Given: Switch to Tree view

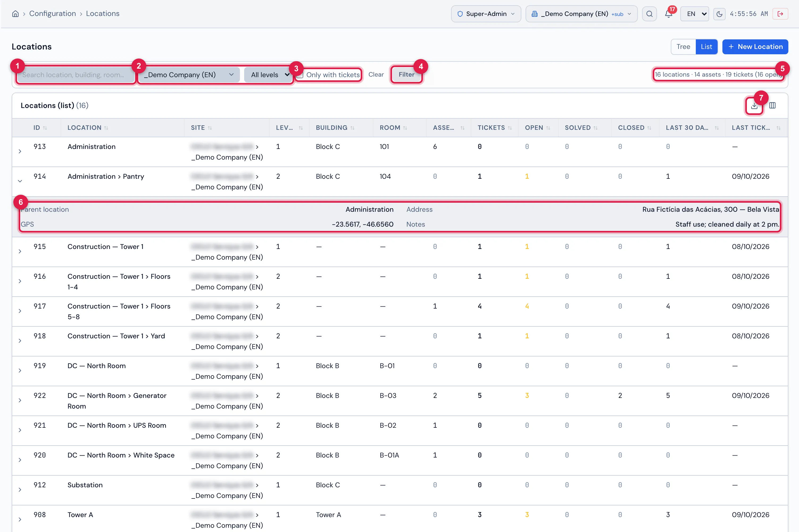Looking at the screenshot, I should (x=683, y=47).
